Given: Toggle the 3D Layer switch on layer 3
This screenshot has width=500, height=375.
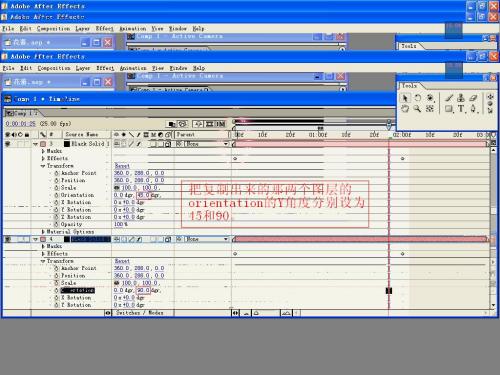Looking at the screenshot, I should pos(168,144).
